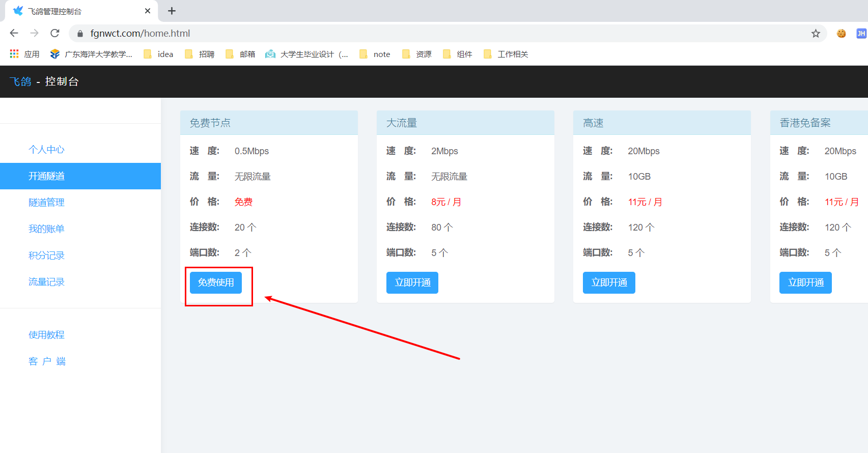Open the cookie extension icon
This screenshot has height=453, width=868.
[842, 34]
